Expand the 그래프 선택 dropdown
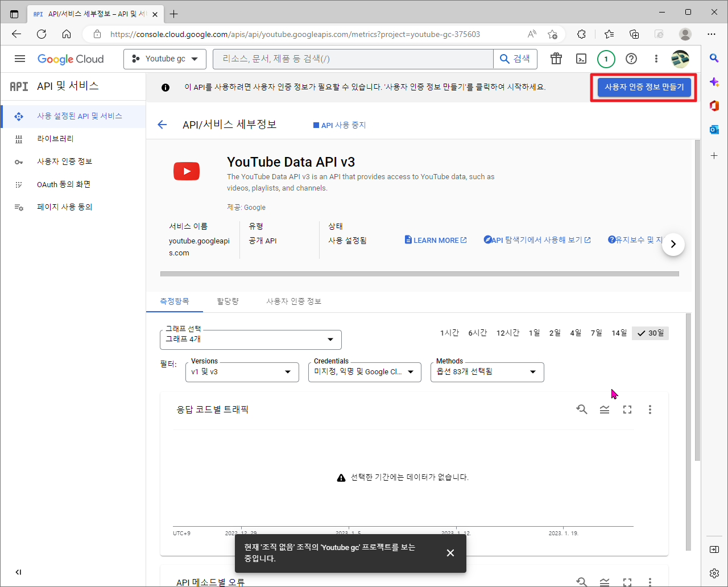Screen dimensions: 728x587 click(251, 340)
